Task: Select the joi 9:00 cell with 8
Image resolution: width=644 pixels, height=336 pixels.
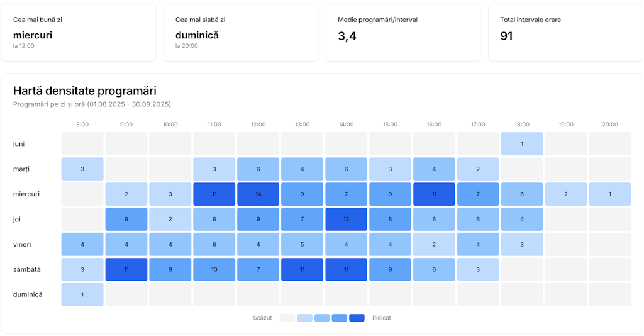Action: [126, 220]
